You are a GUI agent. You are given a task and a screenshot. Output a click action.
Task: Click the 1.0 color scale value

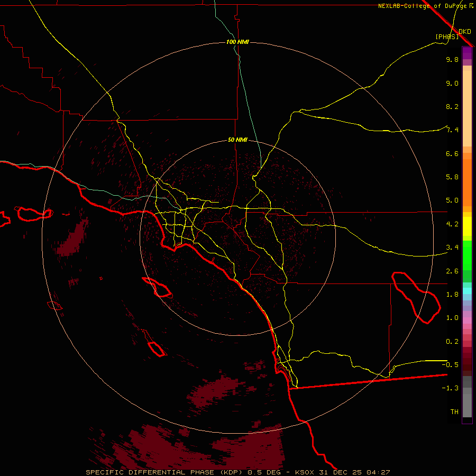pyautogui.click(x=452, y=318)
